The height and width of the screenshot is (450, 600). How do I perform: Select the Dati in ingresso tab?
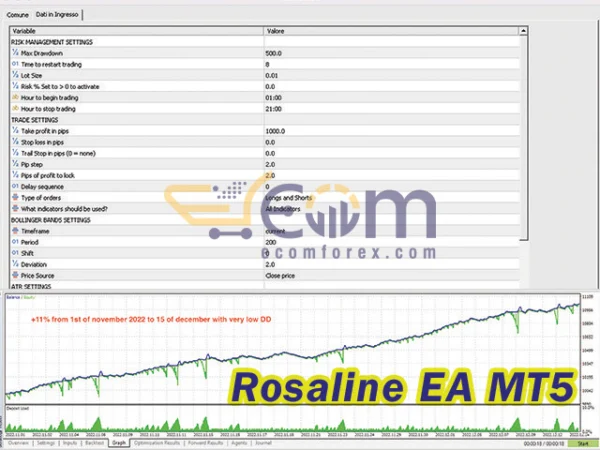coord(57,15)
